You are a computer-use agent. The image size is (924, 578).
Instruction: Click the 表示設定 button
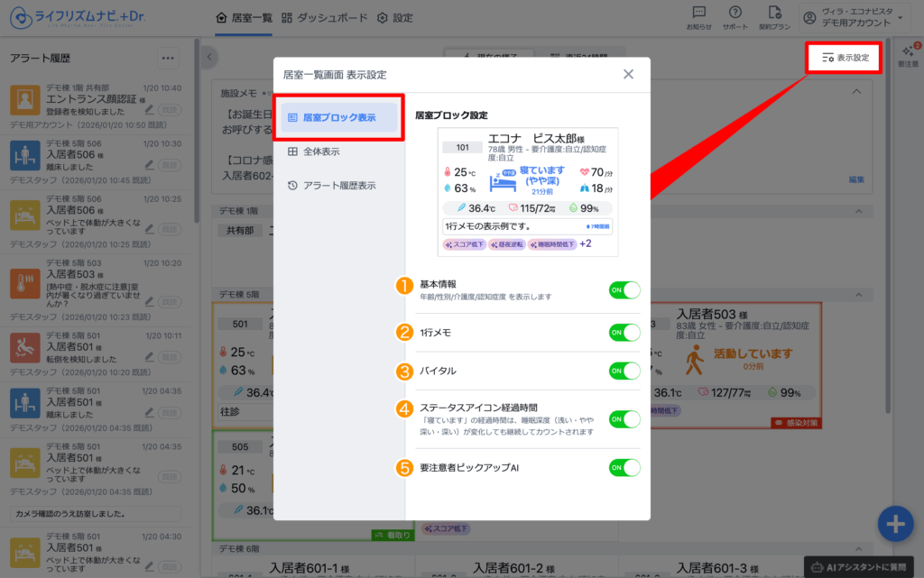coord(845,58)
